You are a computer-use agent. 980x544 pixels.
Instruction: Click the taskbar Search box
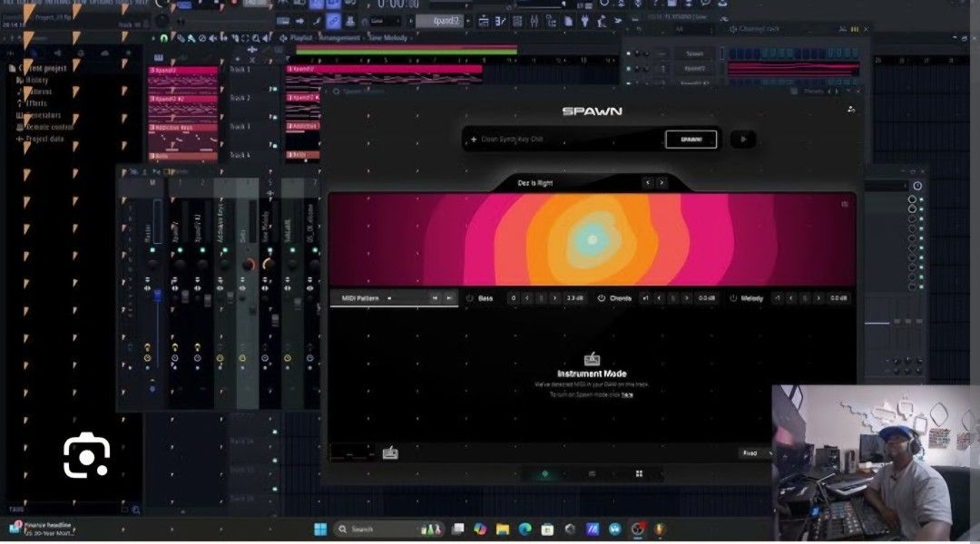tap(387, 529)
